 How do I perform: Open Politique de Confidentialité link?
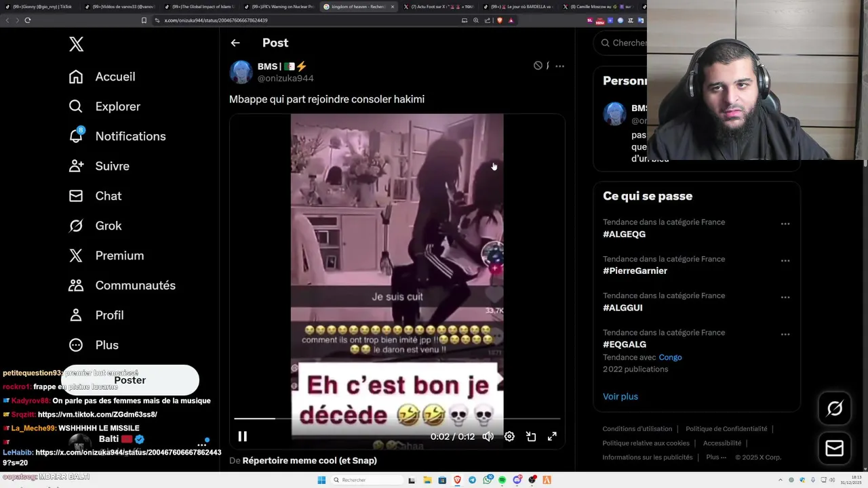coord(726,429)
